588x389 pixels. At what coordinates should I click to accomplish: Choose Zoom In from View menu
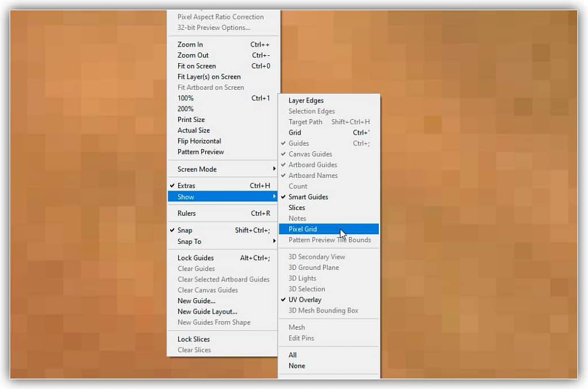tap(190, 44)
